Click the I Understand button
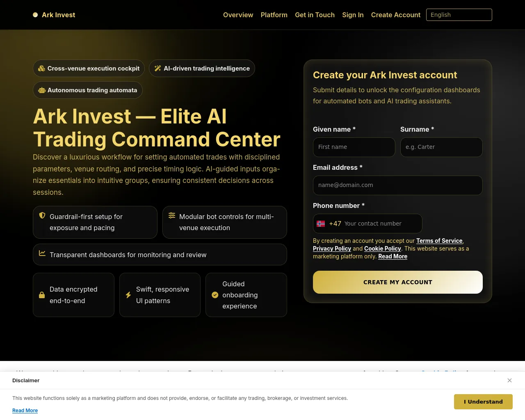The image size is (525, 420). click(483, 402)
